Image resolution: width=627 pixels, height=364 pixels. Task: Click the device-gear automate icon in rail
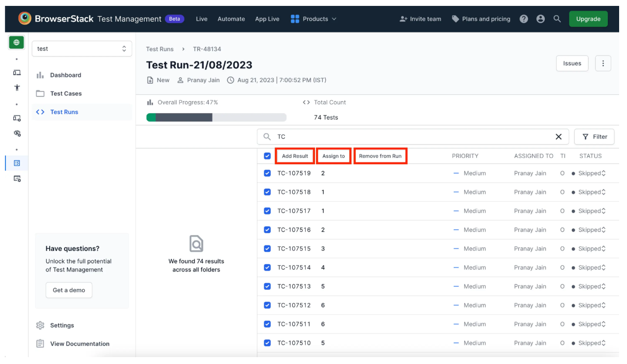17,118
